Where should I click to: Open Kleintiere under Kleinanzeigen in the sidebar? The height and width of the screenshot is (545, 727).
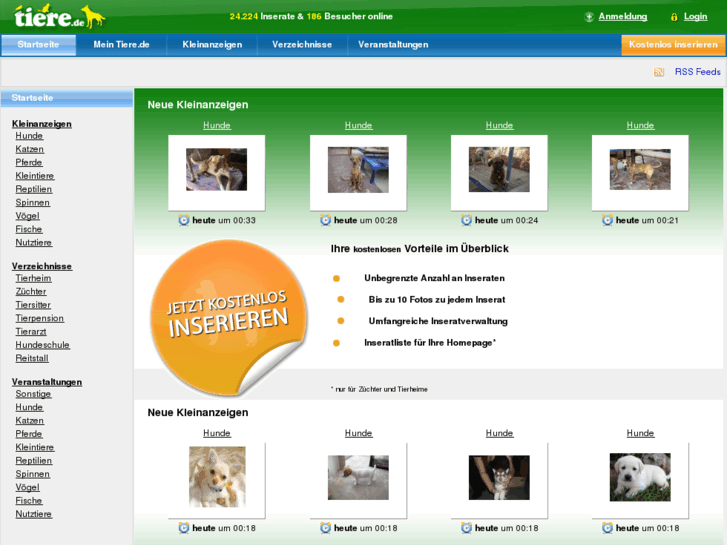[35, 176]
